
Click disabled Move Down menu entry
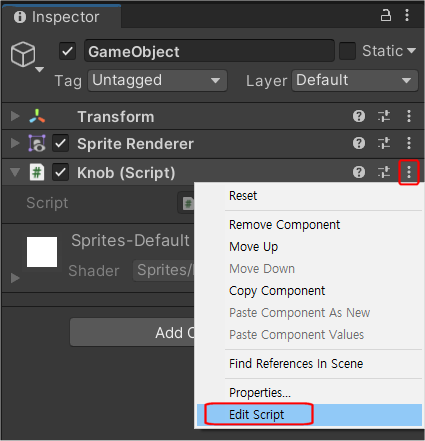pos(262,269)
